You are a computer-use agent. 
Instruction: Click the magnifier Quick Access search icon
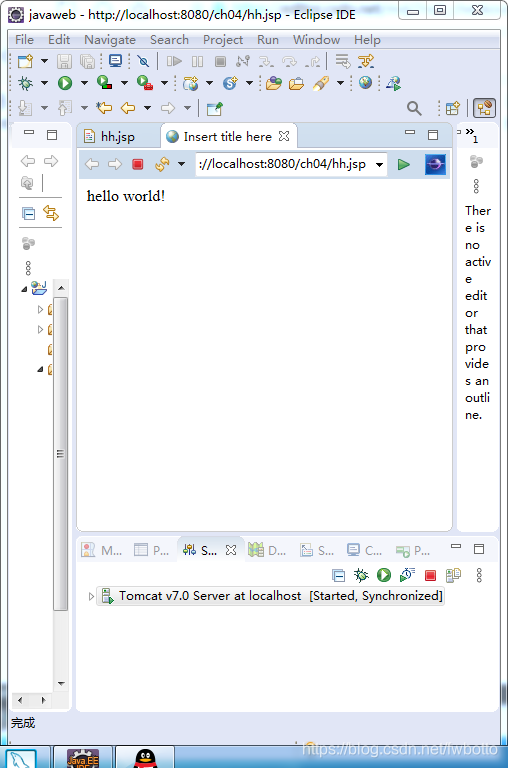(x=414, y=108)
